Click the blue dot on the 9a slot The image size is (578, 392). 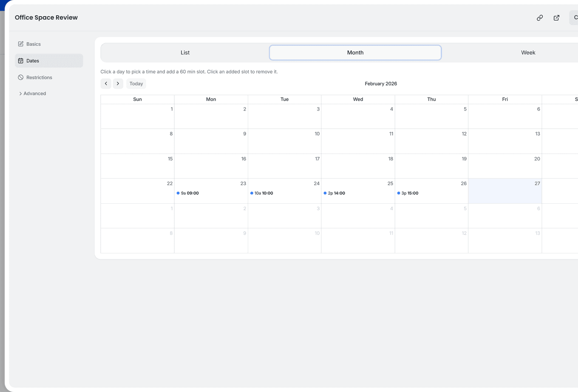click(x=178, y=193)
